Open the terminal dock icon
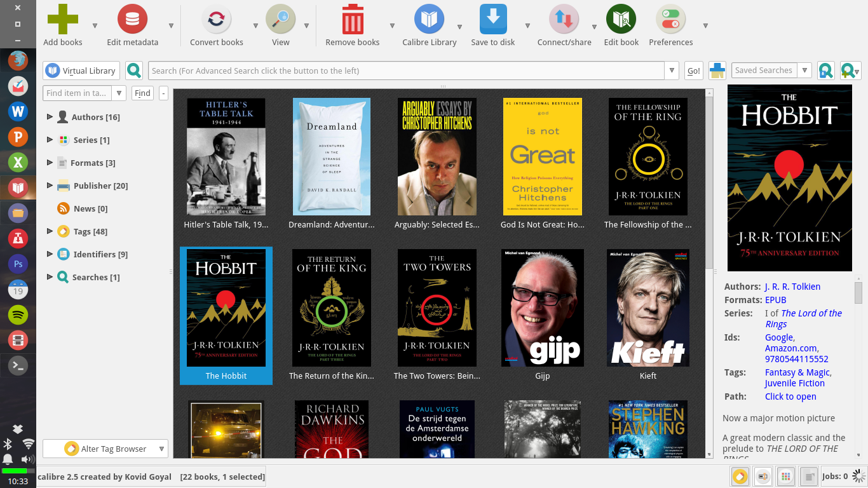The image size is (868, 488). 18,365
